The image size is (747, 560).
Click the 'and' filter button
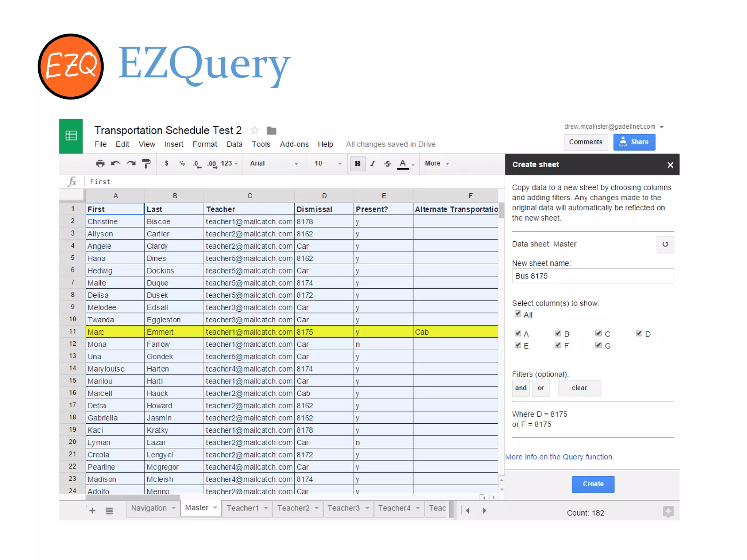[x=521, y=388]
